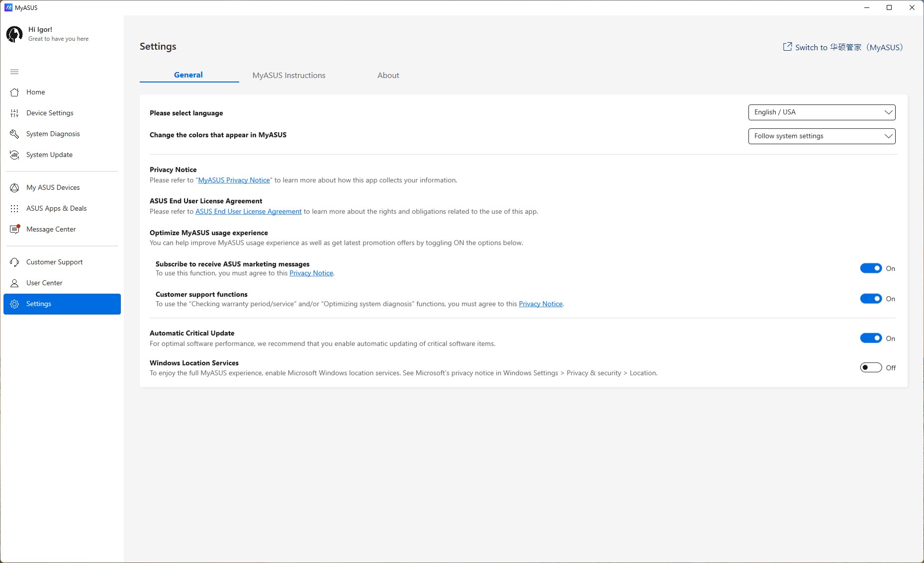Screen dimensions: 924x563
Task: Click the Optimize MyASUS usage experience heading
Action: (x=209, y=233)
